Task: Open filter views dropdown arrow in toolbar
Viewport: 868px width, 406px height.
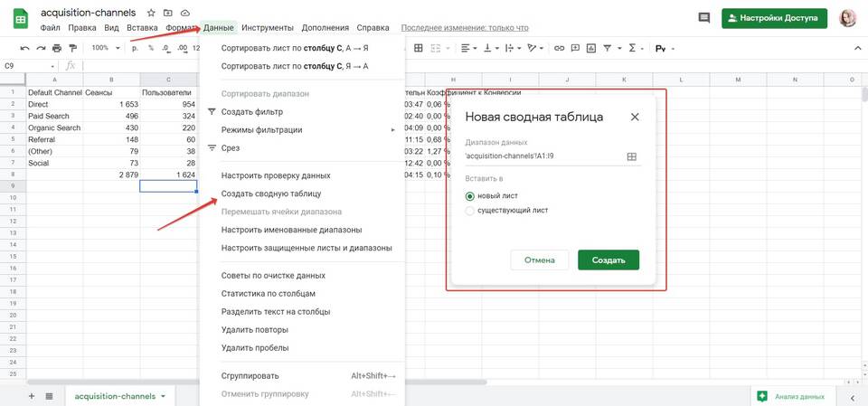Action: coord(619,49)
